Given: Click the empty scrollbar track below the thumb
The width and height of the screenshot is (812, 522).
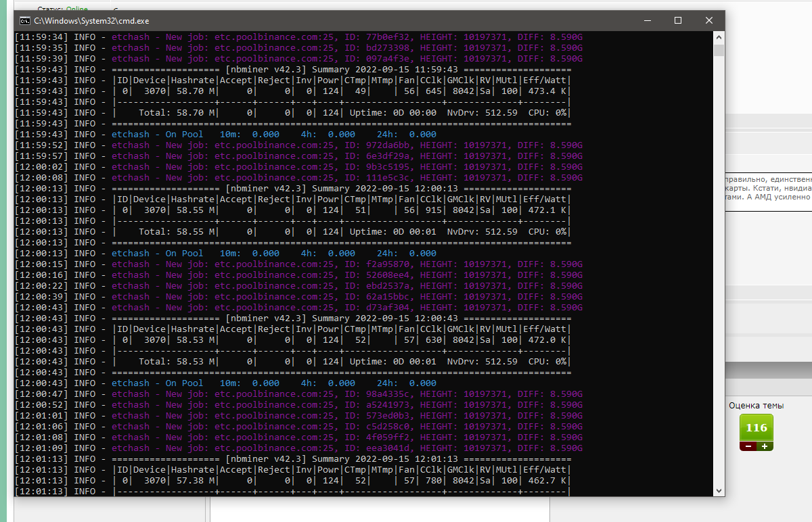Looking at the screenshot, I should click(719, 270).
